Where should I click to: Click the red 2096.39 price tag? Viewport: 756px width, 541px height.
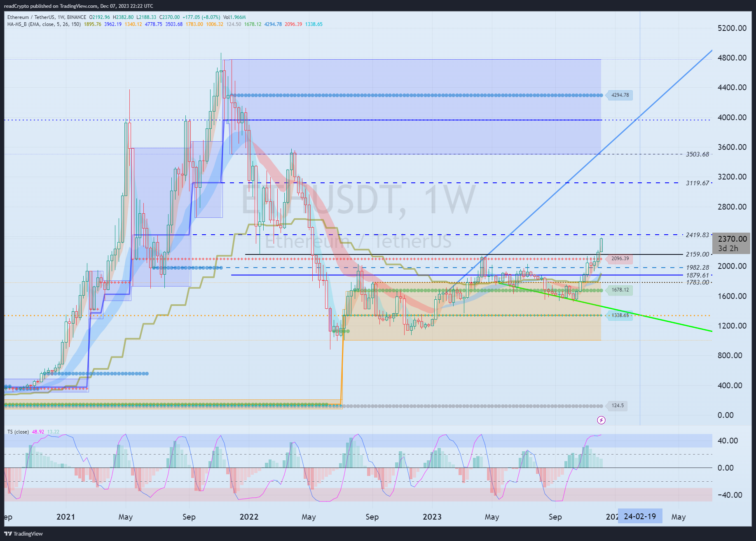pyautogui.click(x=620, y=259)
